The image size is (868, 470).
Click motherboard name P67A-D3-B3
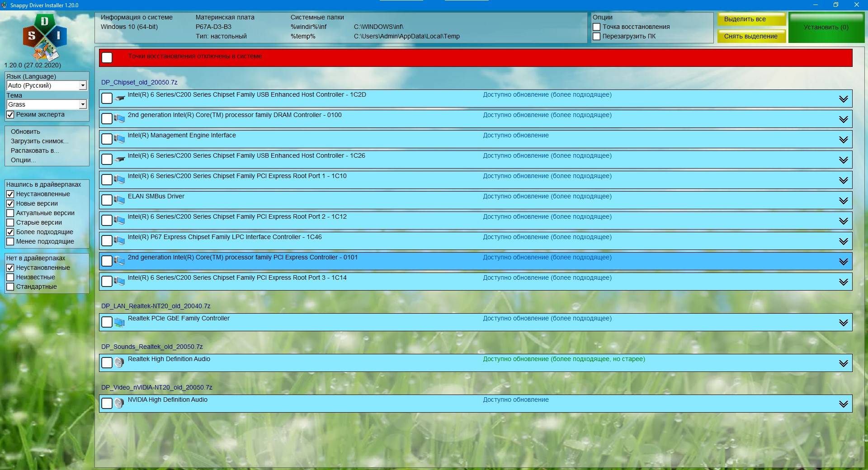[x=213, y=27]
